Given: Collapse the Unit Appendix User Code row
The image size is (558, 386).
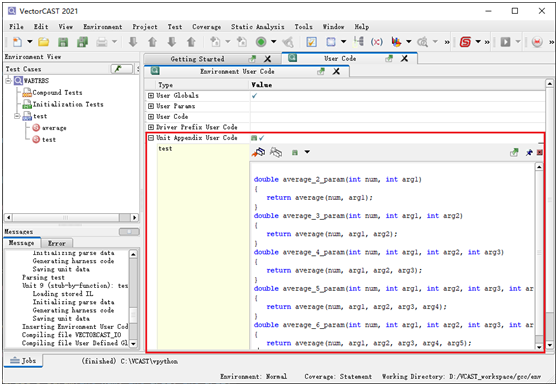Looking at the screenshot, I should (x=151, y=138).
